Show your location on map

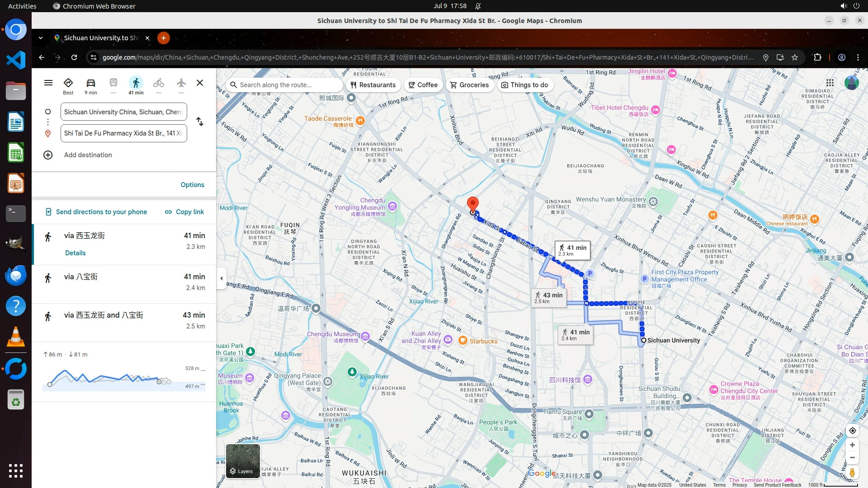tap(852, 431)
